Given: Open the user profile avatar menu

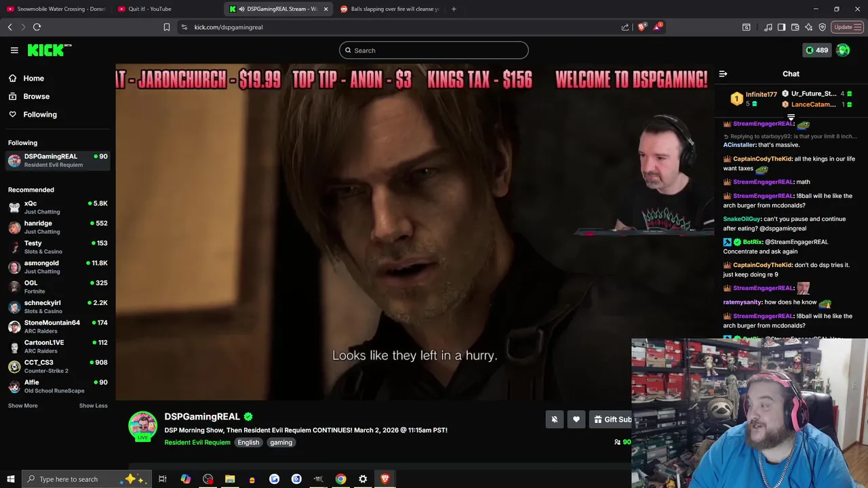Looking at the screenshot, I should (x=843, y=50).
